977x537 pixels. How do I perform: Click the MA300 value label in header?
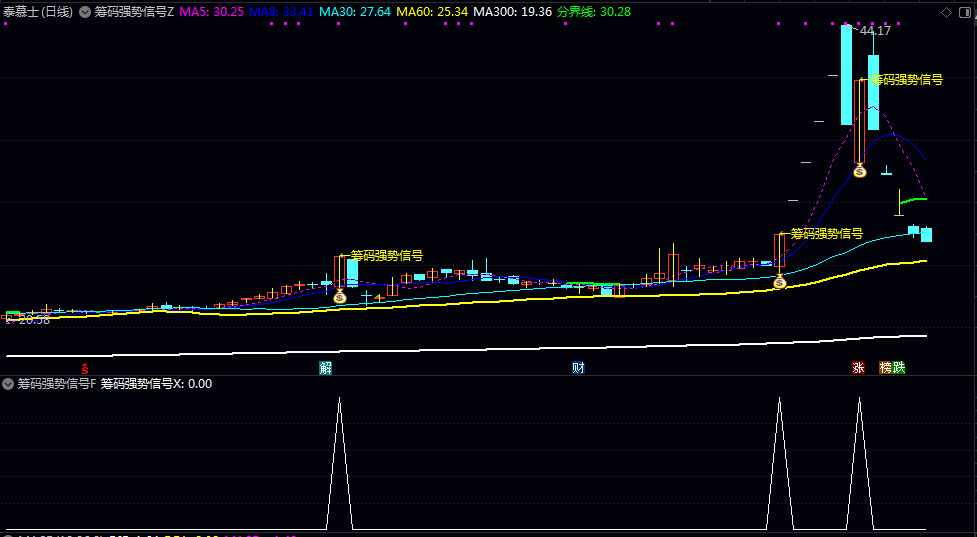coord(513,11)
